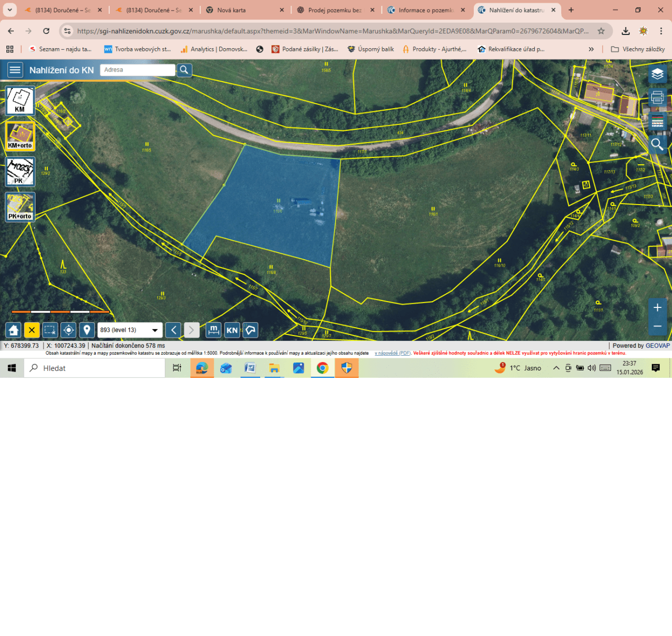Viewport: 672px width, 636px height.
Task: Open the layers panel icon
Action: coord(657,74)
